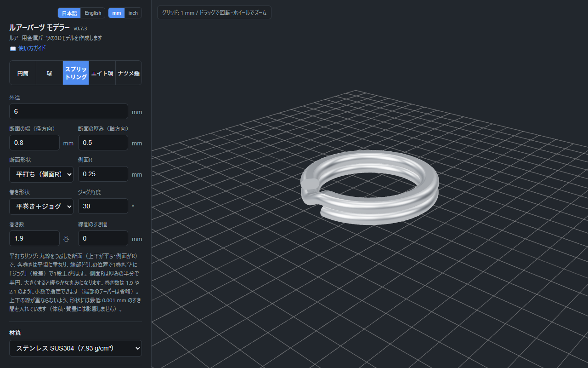Image resolution: width=588 pixels, height=368 pixels.
Task: Select mm units
Action: 117,13
